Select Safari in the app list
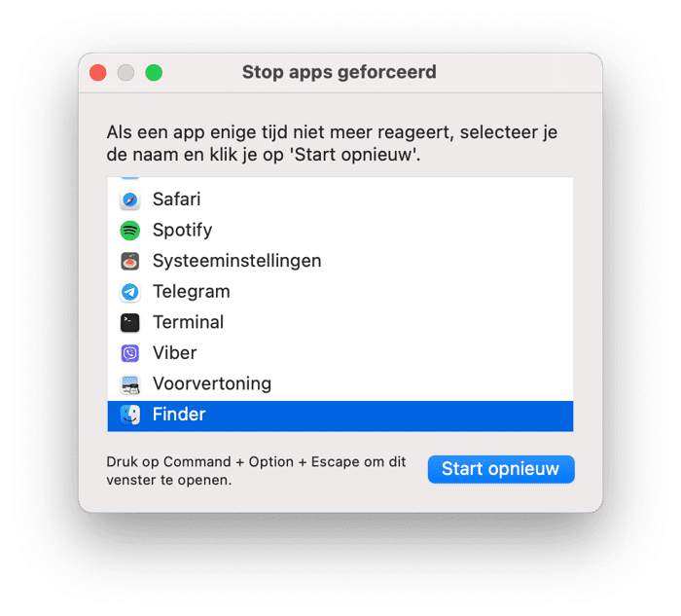This screenshot has width=681, height=616. [340, 199]
